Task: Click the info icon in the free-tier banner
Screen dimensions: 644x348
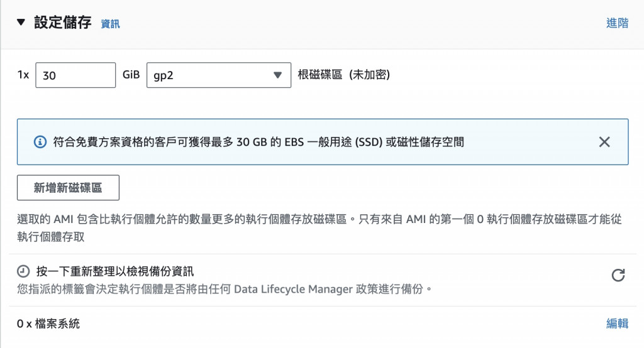Action: point(40,142)
